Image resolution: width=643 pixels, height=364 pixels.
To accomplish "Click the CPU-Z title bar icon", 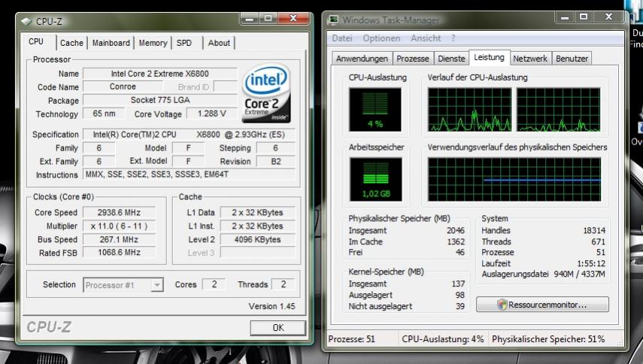I will click(26, 21).
